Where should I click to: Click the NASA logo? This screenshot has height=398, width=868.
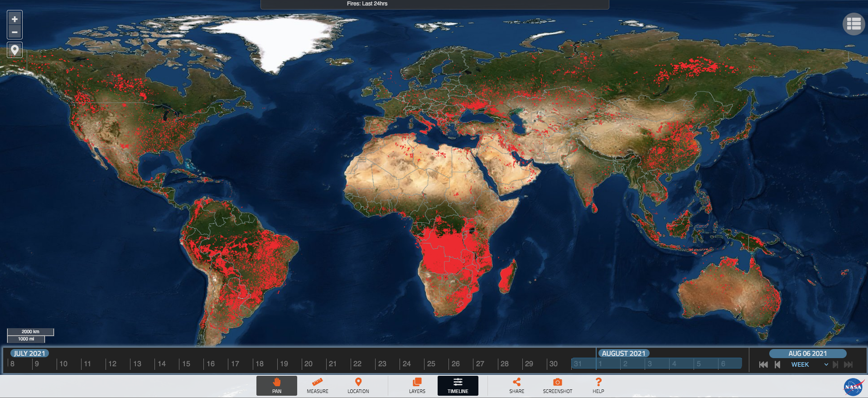853,387
